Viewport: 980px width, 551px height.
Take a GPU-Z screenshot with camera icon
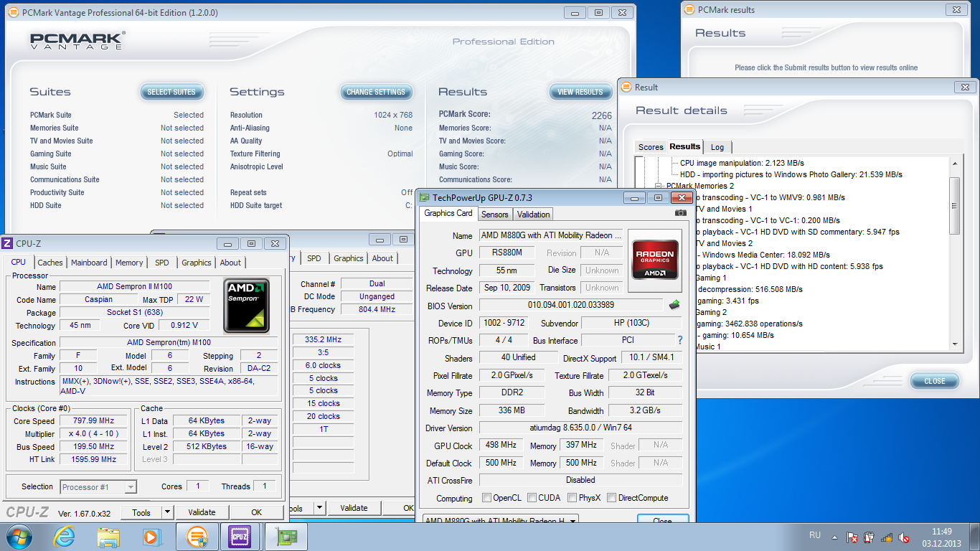coord(680,213)
